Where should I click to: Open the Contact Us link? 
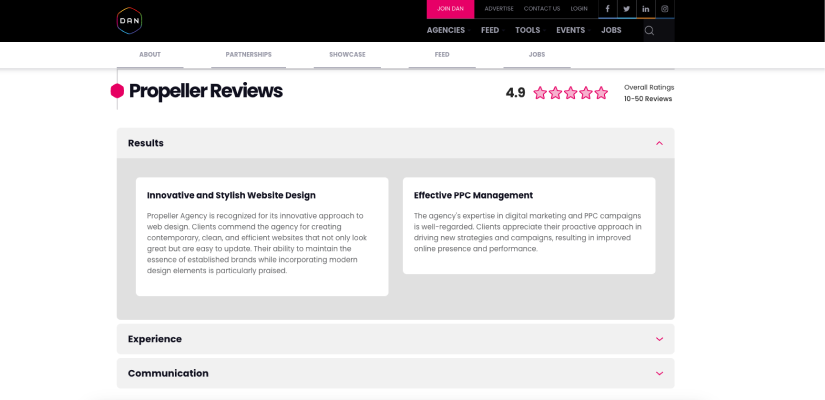542,9
